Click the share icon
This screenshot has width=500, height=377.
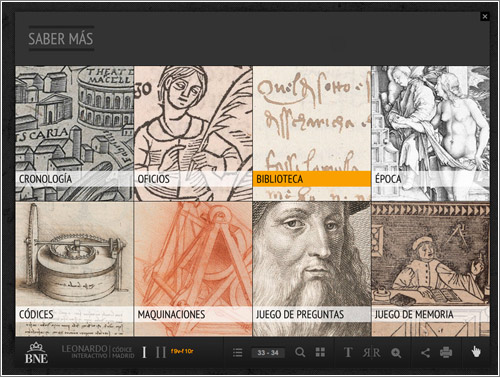point(425,353)
